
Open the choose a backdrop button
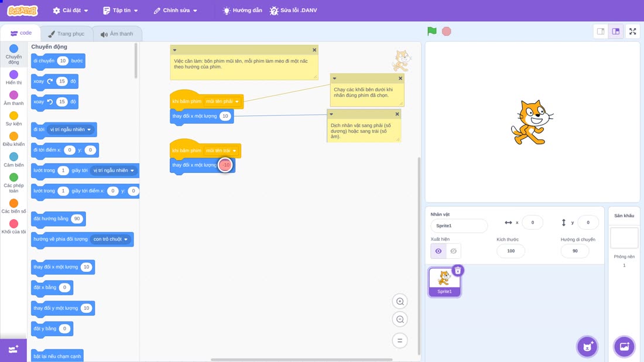point(624,346)
